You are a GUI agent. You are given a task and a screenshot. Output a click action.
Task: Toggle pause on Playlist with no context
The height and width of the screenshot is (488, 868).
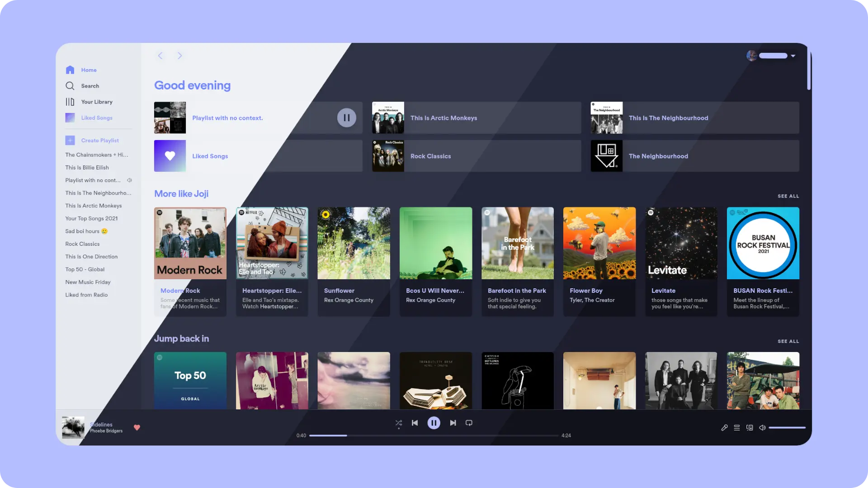coord(346,117)
